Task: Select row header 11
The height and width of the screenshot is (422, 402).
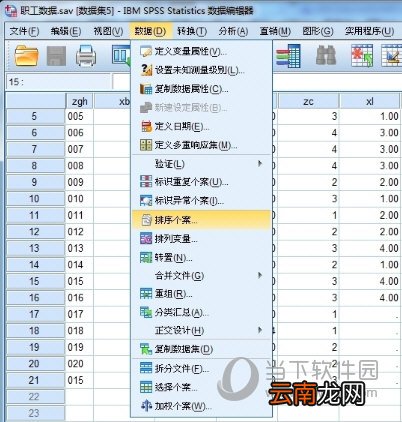Action: point(35,215)
